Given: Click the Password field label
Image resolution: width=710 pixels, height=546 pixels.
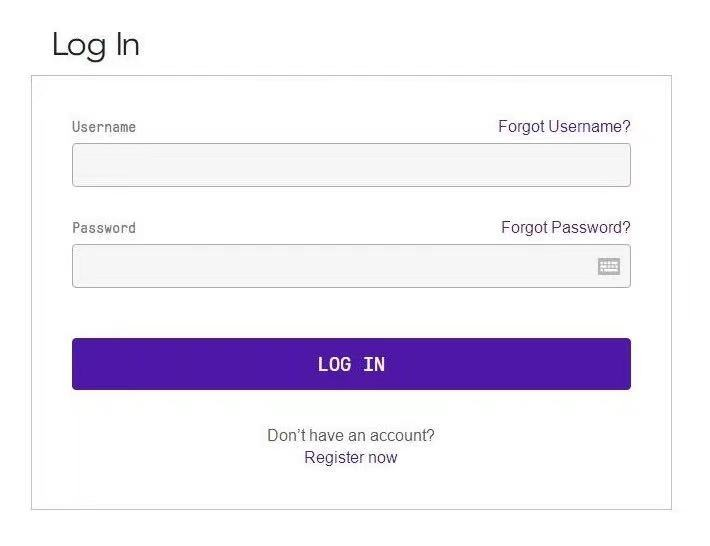Looking at the screenshot, I should pos(104,228).
